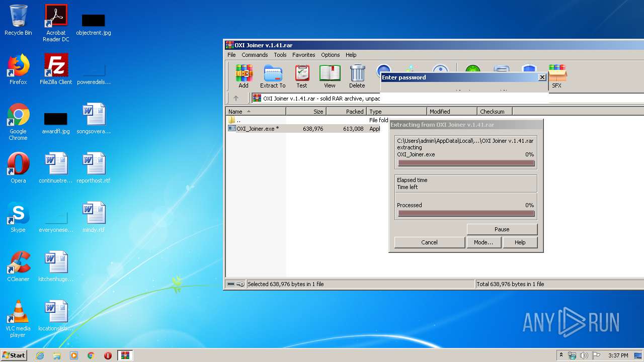Image resolution: width=644 pixels, height=362 pixels.
Task: Open Chrome from the taskbar
Action: click(x=91, y=355)
